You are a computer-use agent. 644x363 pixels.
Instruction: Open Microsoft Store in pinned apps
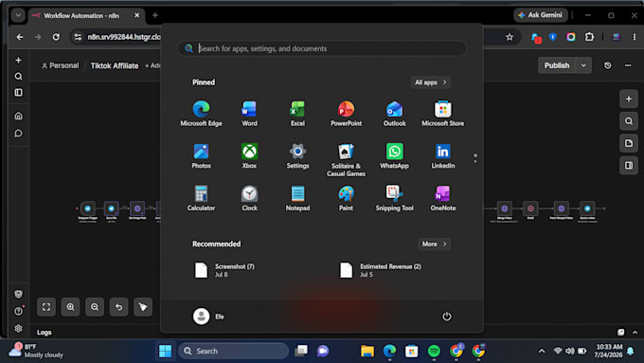[443, 114]
